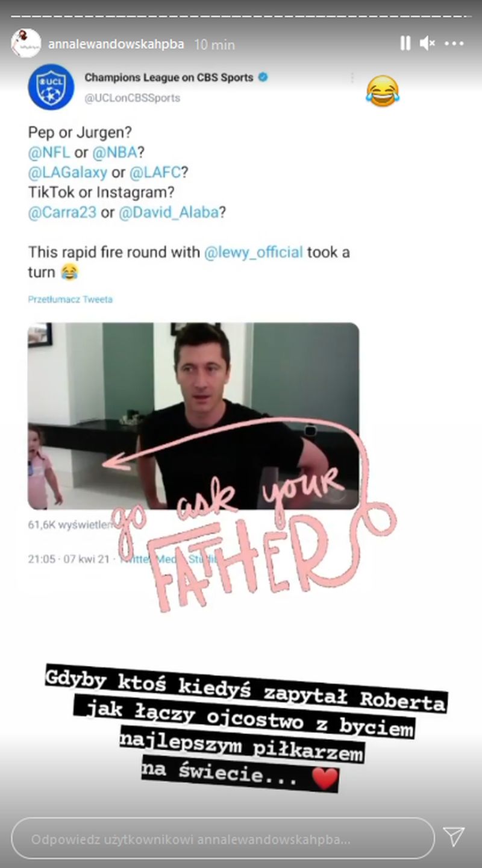The height and width of the screenshot is (868, 482).
Task: Open the @David_Alaba mention
Action: [x=168, y=213]
